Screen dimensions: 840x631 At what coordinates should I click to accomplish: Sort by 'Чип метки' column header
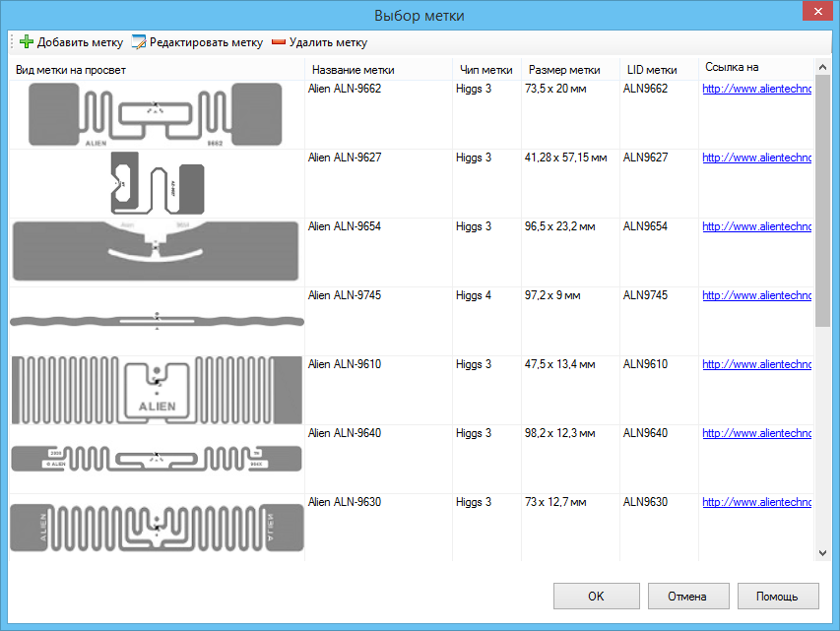485,70
